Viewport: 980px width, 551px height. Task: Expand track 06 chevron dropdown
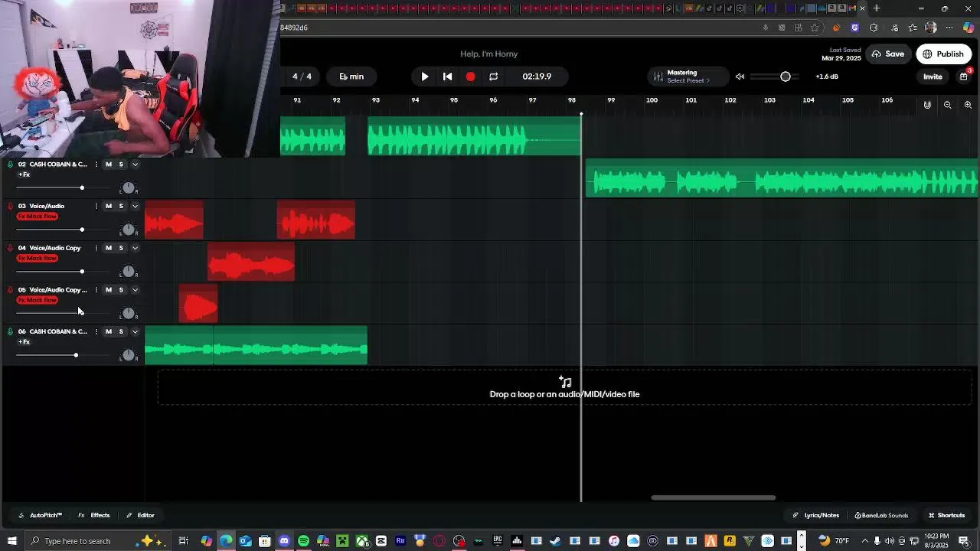point(135,331)
